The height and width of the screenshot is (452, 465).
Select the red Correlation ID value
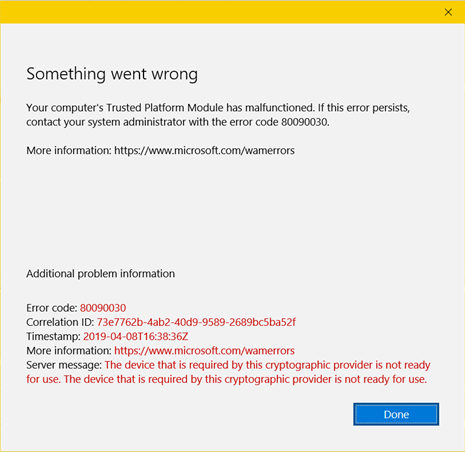196,322
